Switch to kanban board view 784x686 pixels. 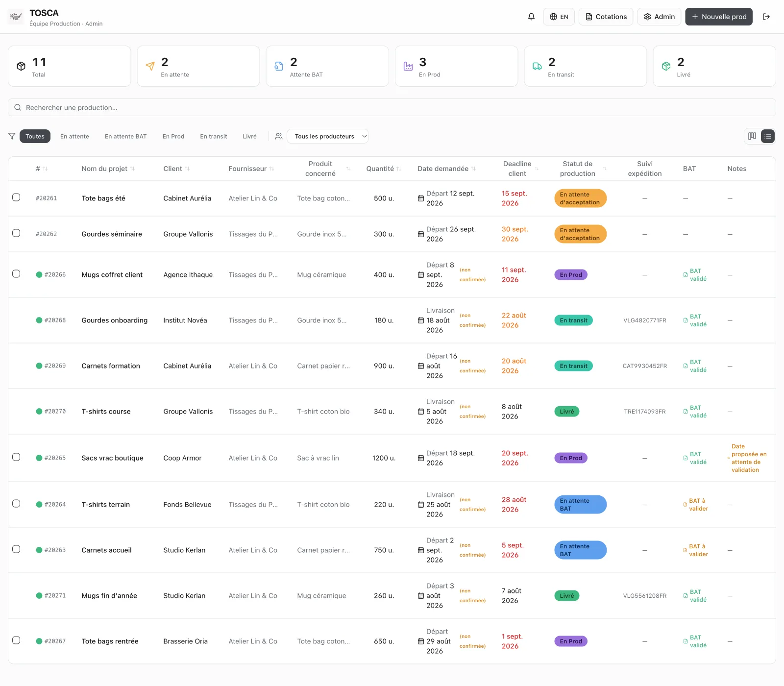click(752, 136)
